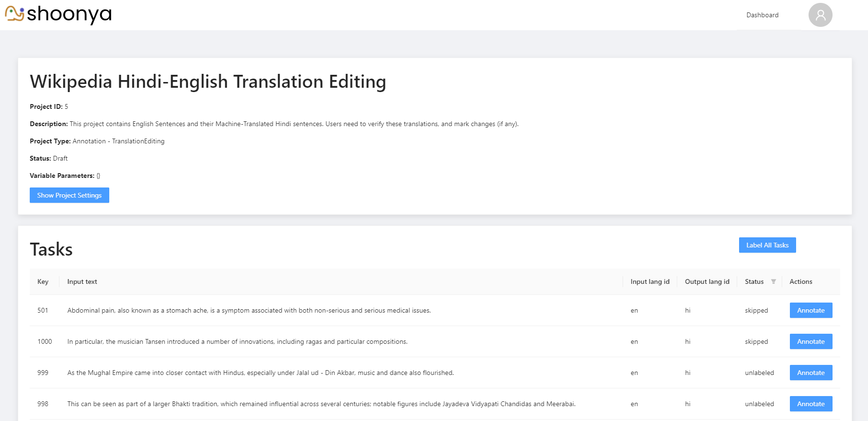Annotate task 501 about abdominal pain
The width and height of the screenshot is (868, 421).
point(810,310)
